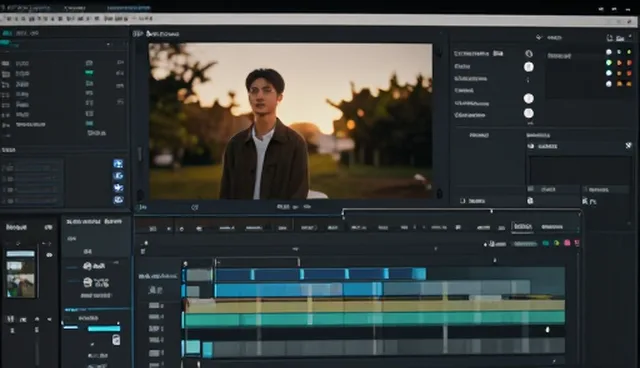This screenshot has width=640, height=368.
Task: Click the white document icon below the cyan slider
Action: tap(116, 339)
